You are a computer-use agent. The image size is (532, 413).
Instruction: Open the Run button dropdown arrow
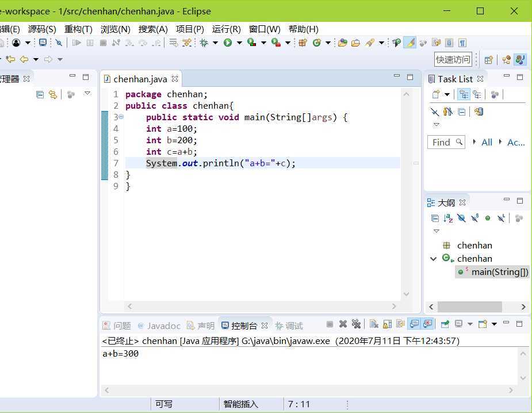click(239, 43)
